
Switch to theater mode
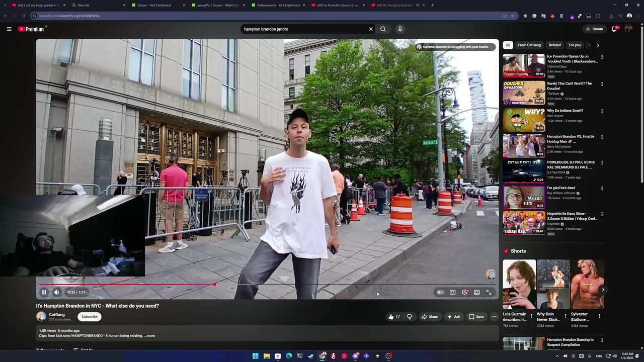coord(476,292)
